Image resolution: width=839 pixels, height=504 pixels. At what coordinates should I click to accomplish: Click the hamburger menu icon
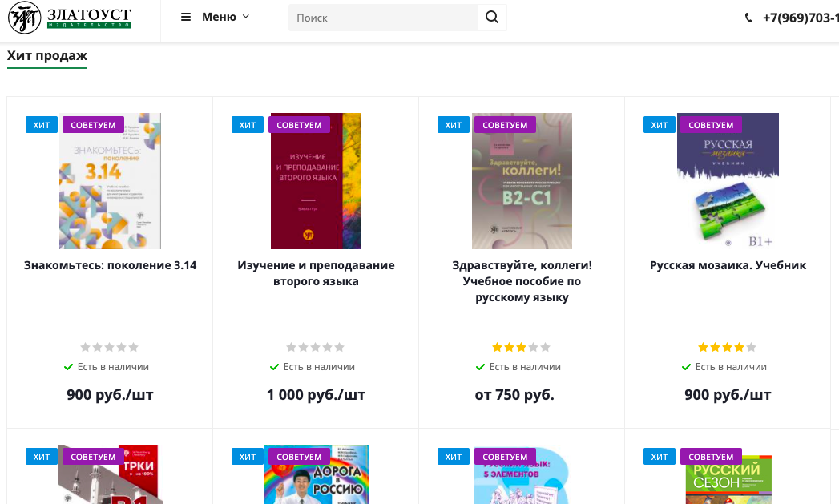tap(186, 17)
